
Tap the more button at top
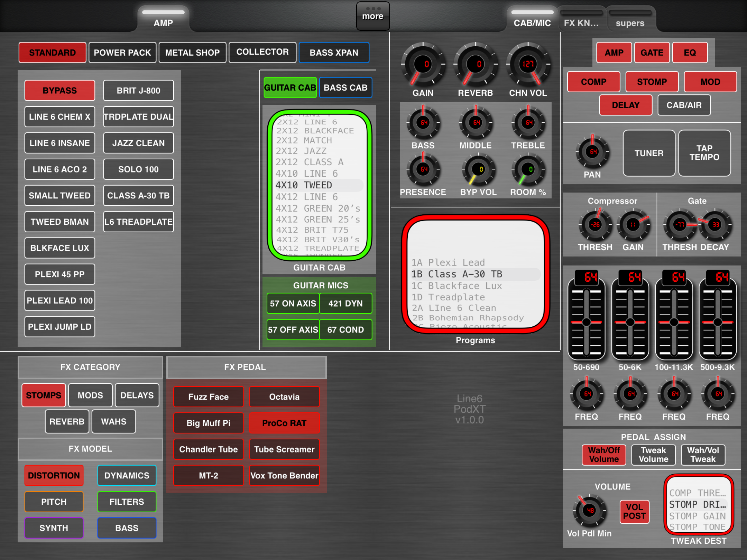[x=373, y=16]
